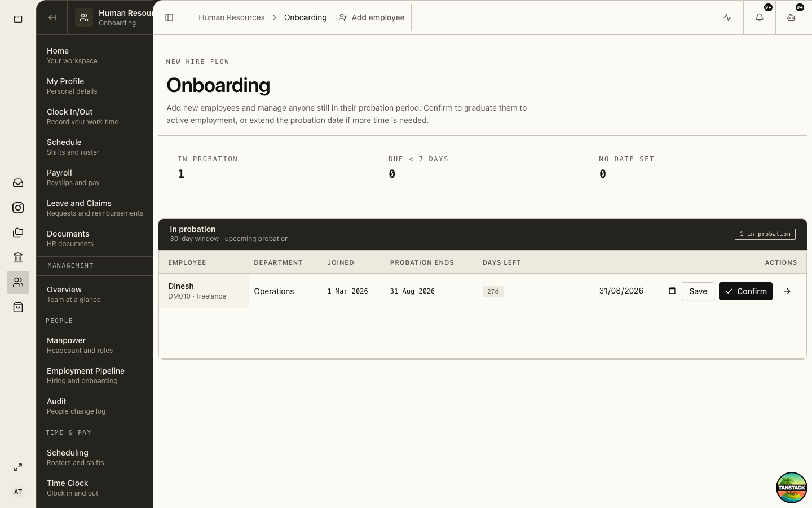Open Dinesh's row arrow for details
Image resolution: width=812 pixels, height=508 pixels.
tap(787, 291)
